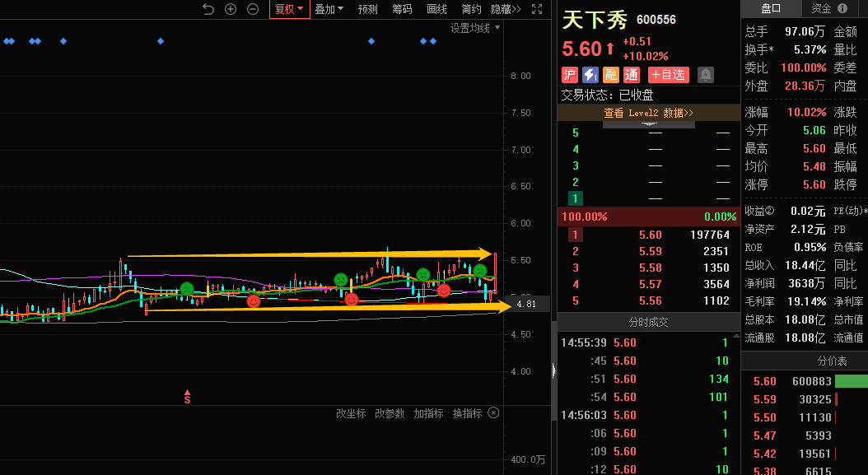Image resolution: width=868 pixels, height=475 pixels.
Task: Click the orange 融 margin badge
Action: [611, 75]
